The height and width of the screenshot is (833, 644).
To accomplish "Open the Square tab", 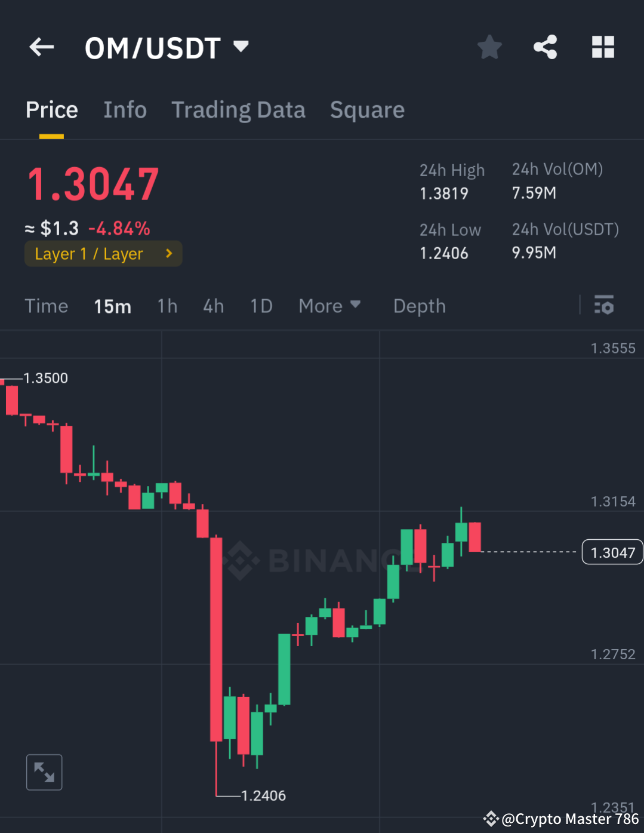I will 367,109.
